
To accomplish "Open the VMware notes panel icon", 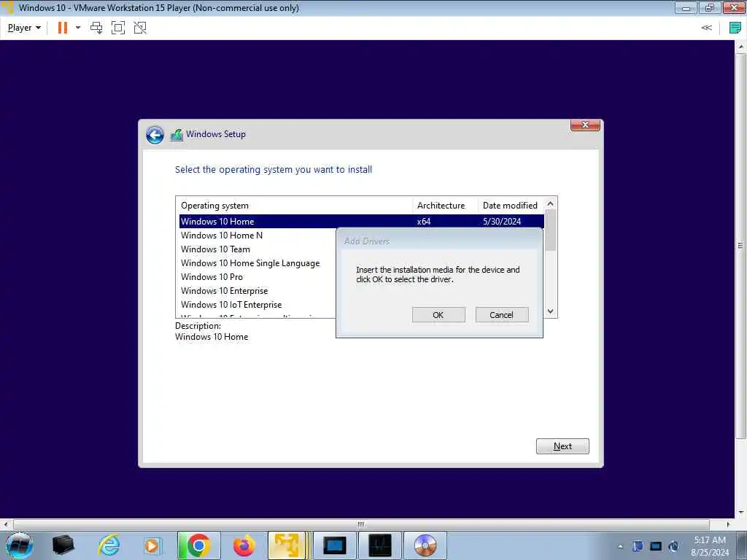I will point(735,28).
